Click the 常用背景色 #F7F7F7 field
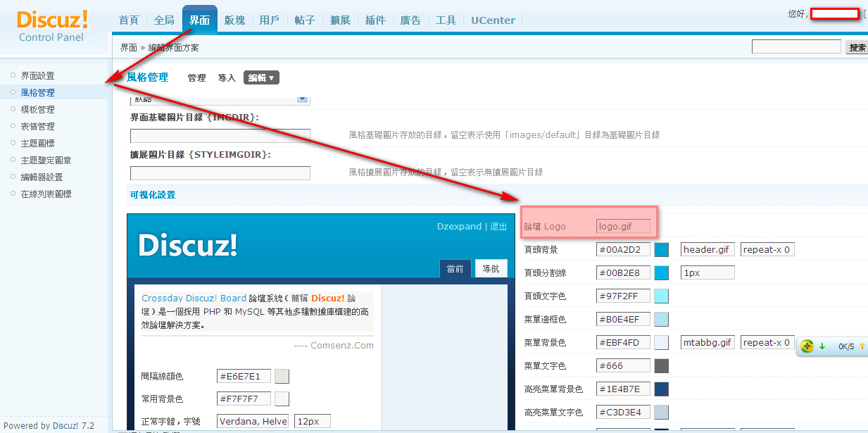Viewport: 868px width, 433px height. [x=244, y=399]
